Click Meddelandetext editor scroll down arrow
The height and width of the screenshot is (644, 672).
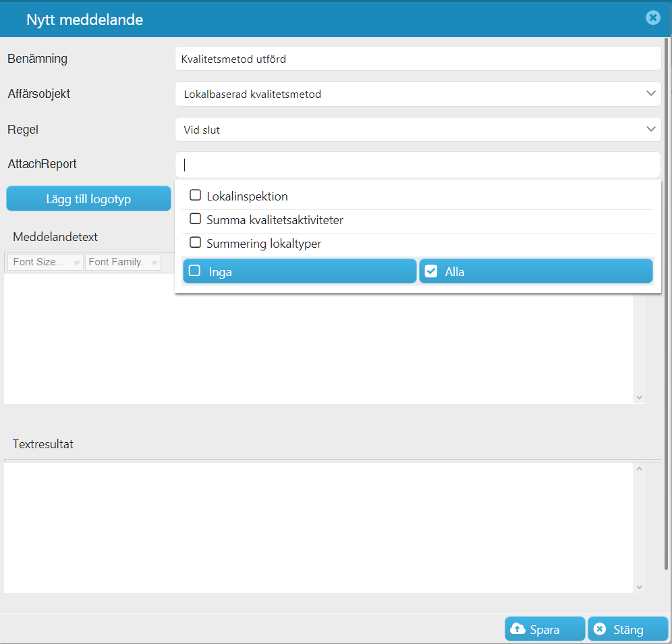tap(639, 398)
